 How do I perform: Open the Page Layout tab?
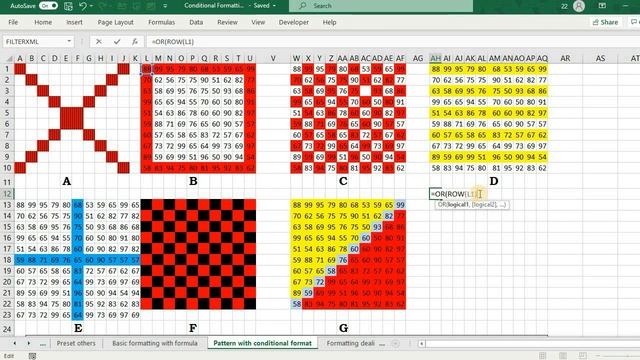116,22
